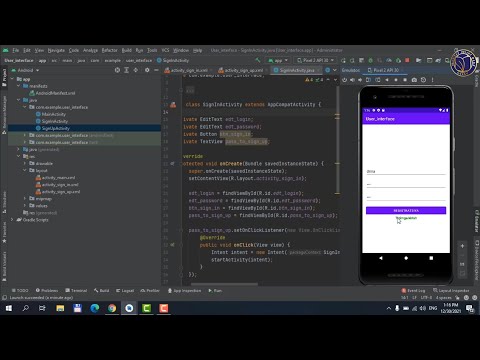Click the REGISTRATION button in emulator app

tap(406, 210)
